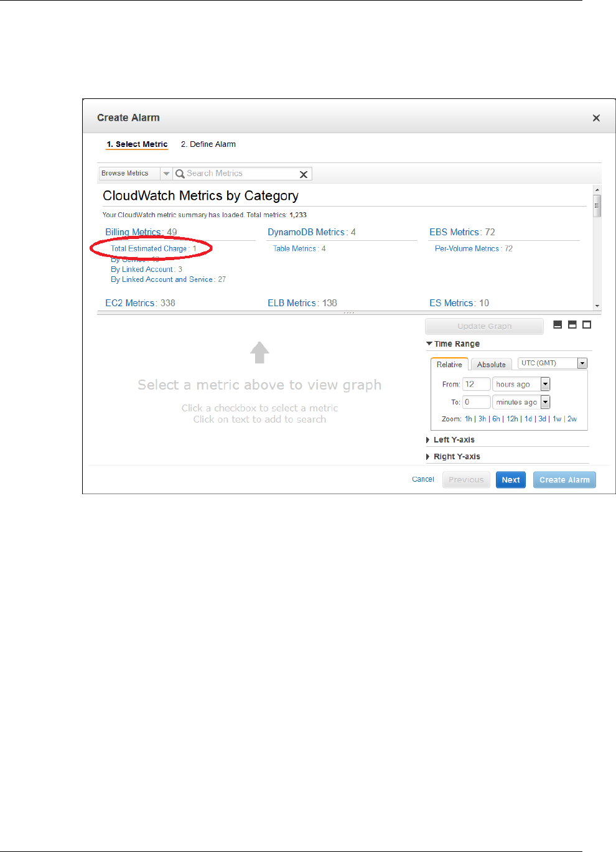The width and height of the screenshot is (616, 852).
Task: Go to step 2. Define Alarm
Action: click(x=208, y=144)
